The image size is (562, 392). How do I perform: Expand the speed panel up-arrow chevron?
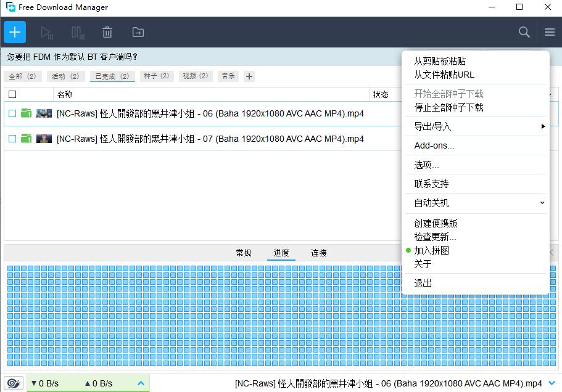click(141, 383)
